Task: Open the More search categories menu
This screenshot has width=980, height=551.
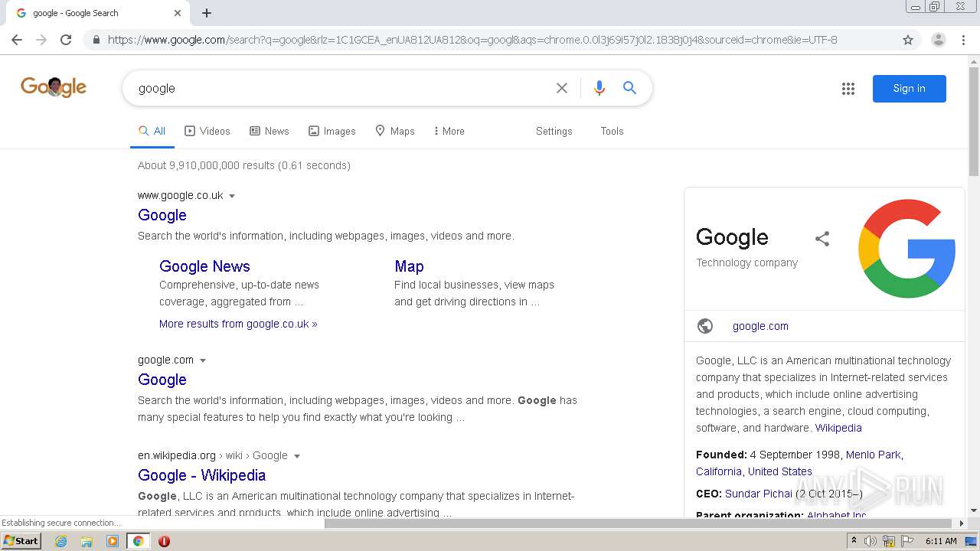Action: tap(449, 131)
